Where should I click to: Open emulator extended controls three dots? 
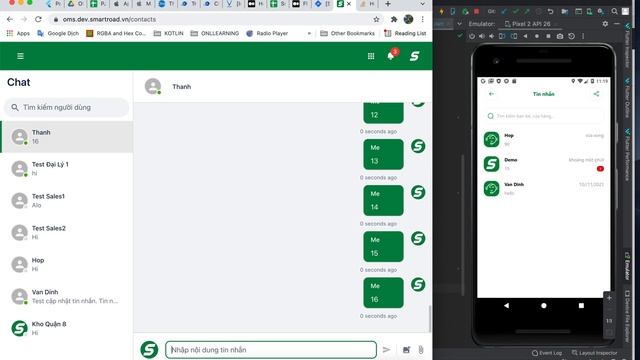[x=583, y=36]
